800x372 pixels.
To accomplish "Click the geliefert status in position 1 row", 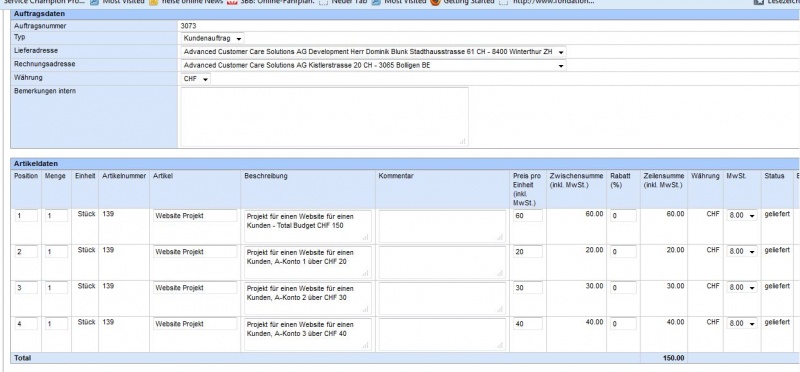I will [x=777, y=214].
